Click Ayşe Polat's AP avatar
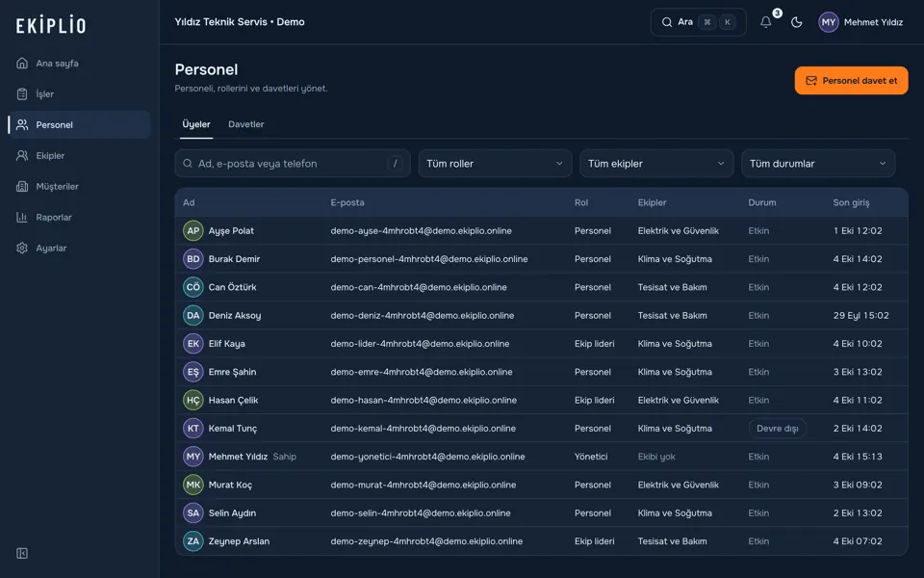This screenshot has height=578, width=924. (x=192, y=230)
